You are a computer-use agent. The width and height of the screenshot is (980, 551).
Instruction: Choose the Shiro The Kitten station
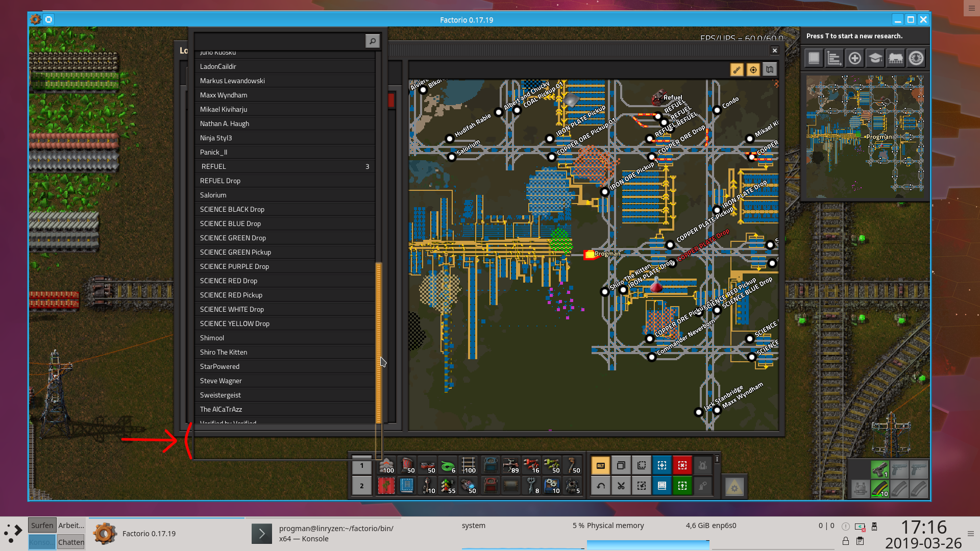click(x=284, y=353)
